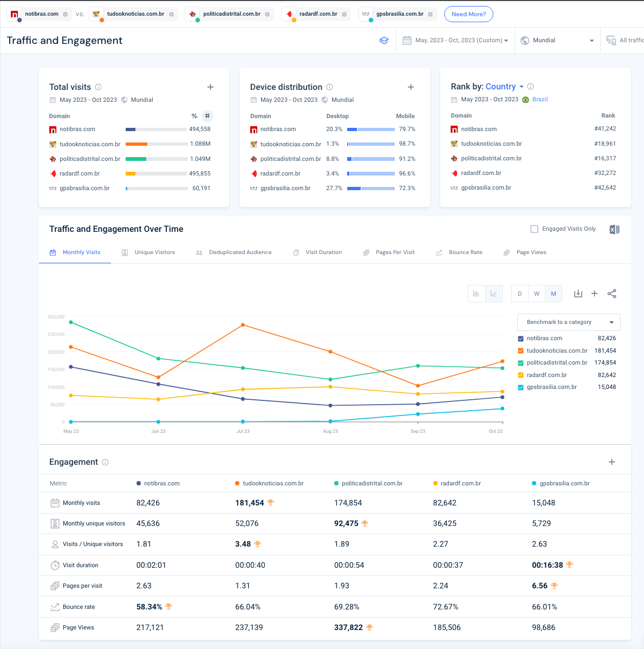Viewport: 644px width, 649px height.
Task: Uncheck notibras.com in the chart legend
Action: [x=521, y=339]
